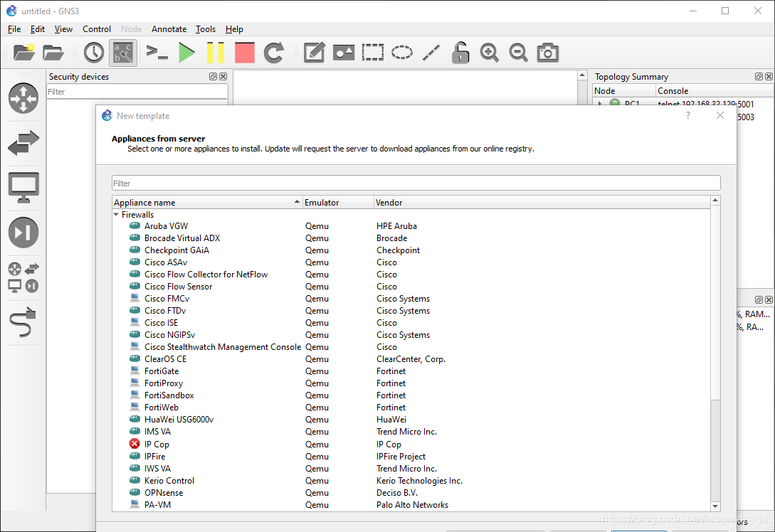
Task: Float the Topology Summary panel
Action: point(759,77)
